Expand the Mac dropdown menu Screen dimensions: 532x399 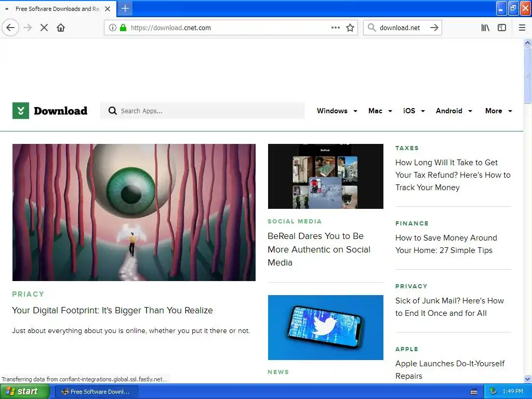coord(380,111)
